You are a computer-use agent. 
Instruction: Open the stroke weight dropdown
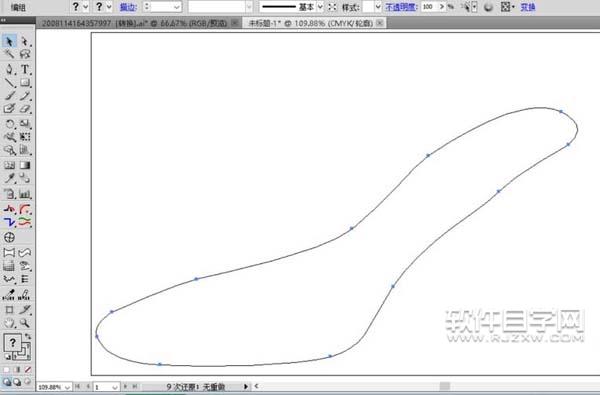(176, 7)
